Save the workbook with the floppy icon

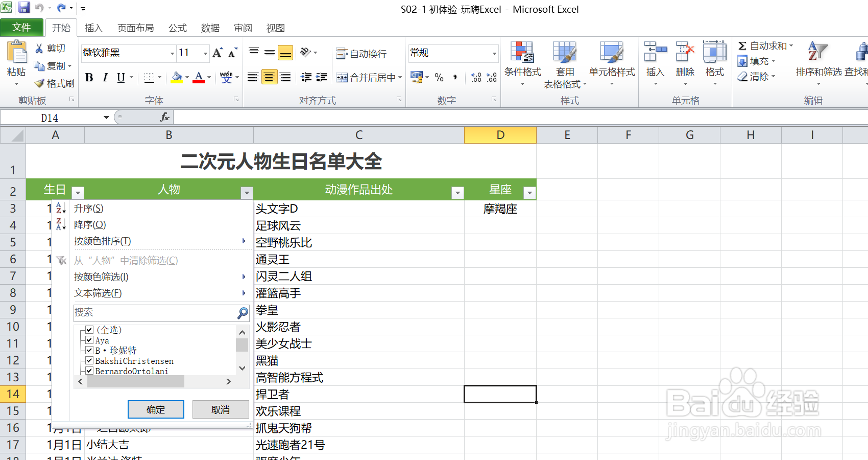[x=23, y=8]
